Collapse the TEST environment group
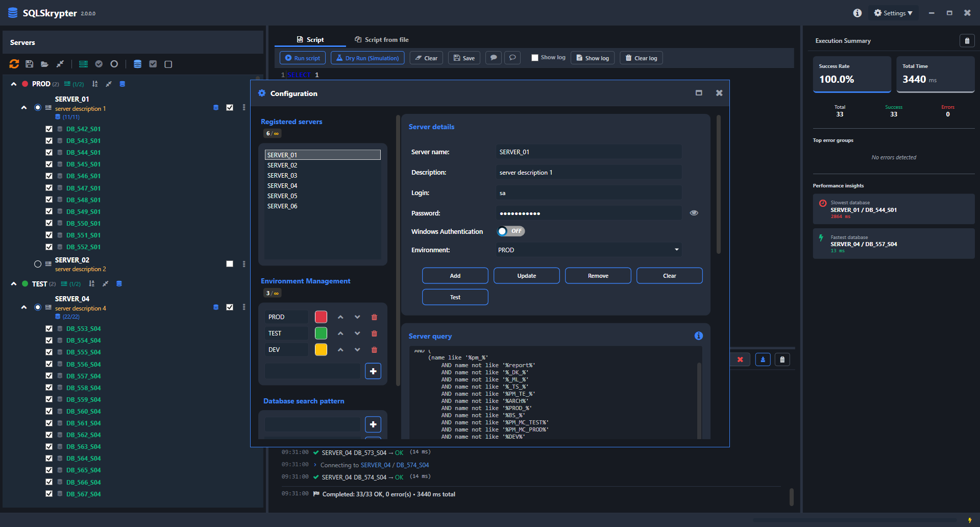This screenshot has width=980, height=527. [14, 283]
